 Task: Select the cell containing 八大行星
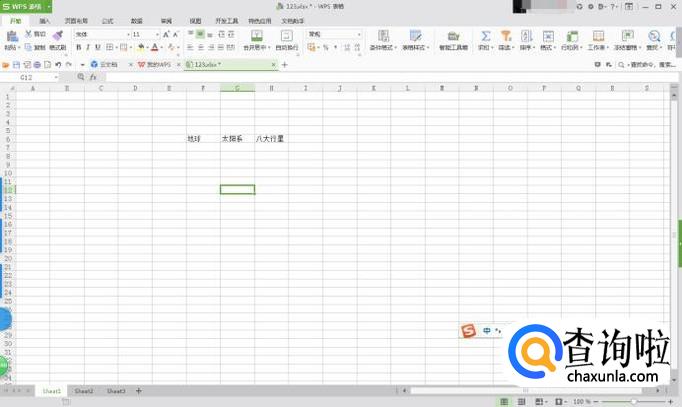coord(271,139)
